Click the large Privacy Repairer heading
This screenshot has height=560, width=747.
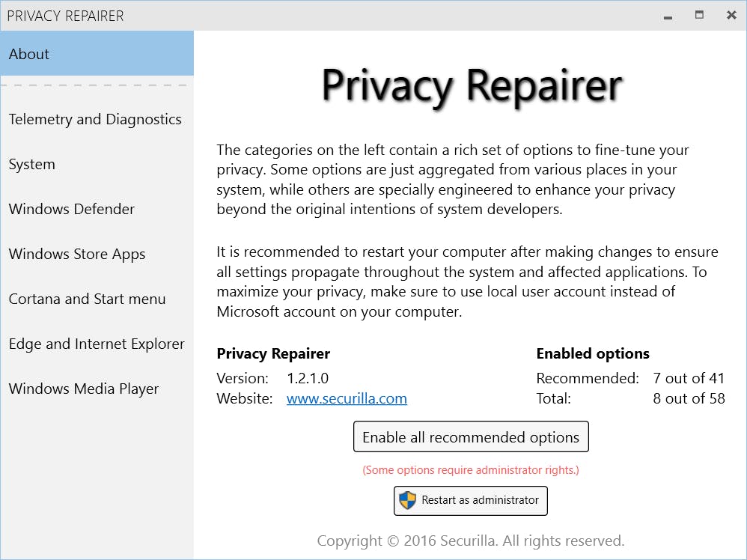pyautogui.click(x=472, y=85)
